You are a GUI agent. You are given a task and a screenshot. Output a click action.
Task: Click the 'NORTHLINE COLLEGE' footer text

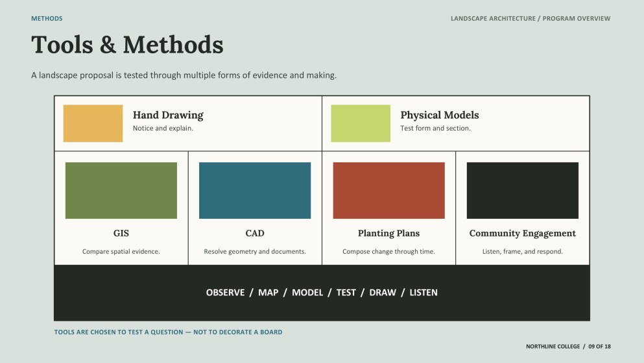click(x=553, y=347)
